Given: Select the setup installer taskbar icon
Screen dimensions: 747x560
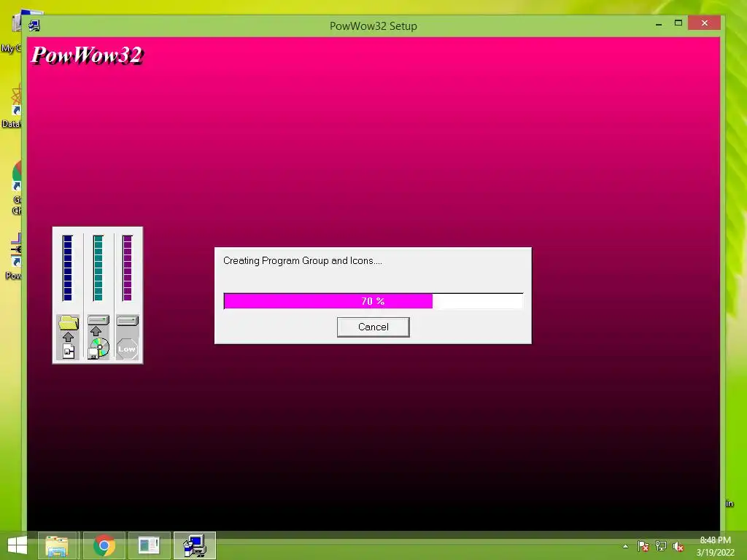Looking at the screenshot, I should point(195,545).
